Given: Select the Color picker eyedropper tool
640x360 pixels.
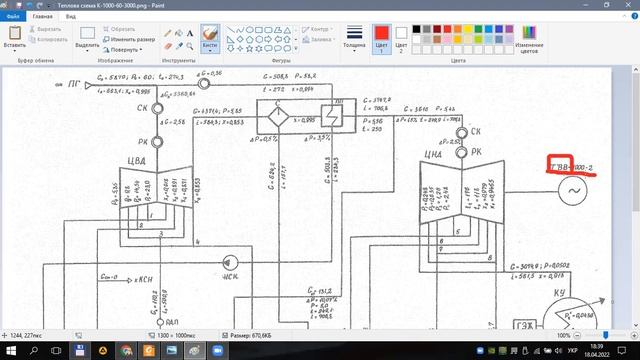Looking at the screenshot, I should tap(179, 46).
